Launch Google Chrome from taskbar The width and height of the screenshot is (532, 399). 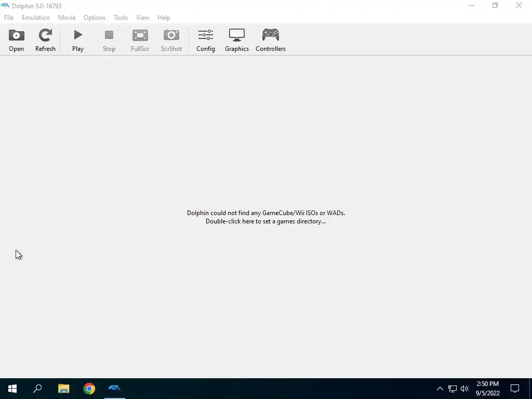89,389
